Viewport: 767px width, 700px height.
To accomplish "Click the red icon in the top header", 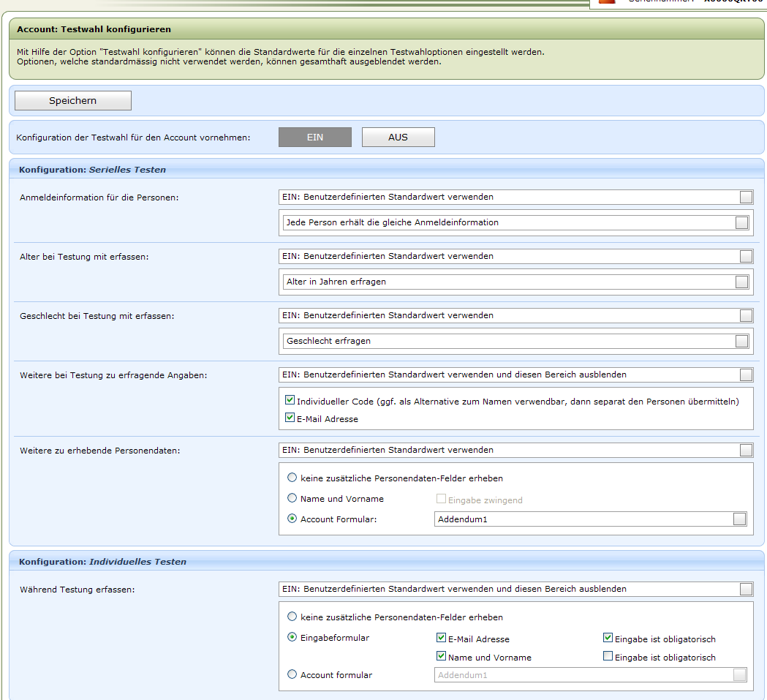I will (x=606, y=2).
